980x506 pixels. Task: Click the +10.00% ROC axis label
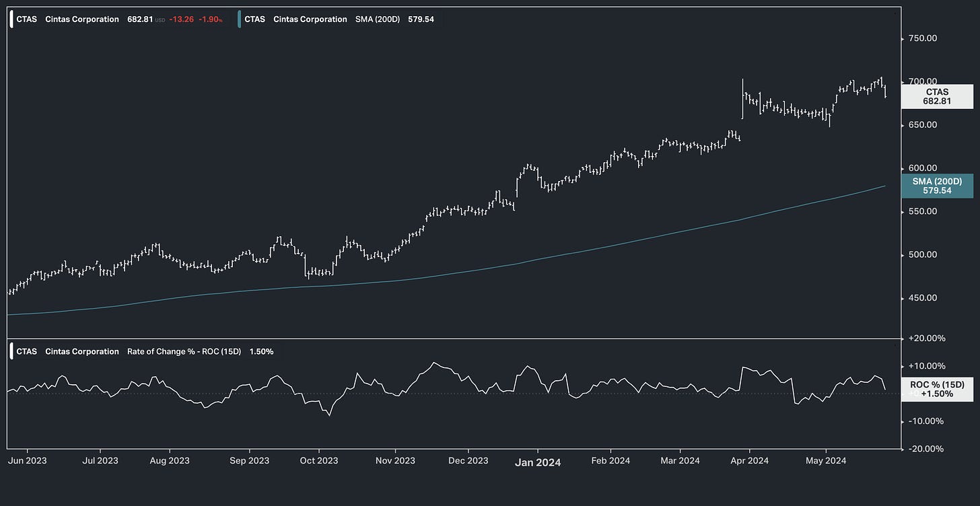(x=925, y=366)
